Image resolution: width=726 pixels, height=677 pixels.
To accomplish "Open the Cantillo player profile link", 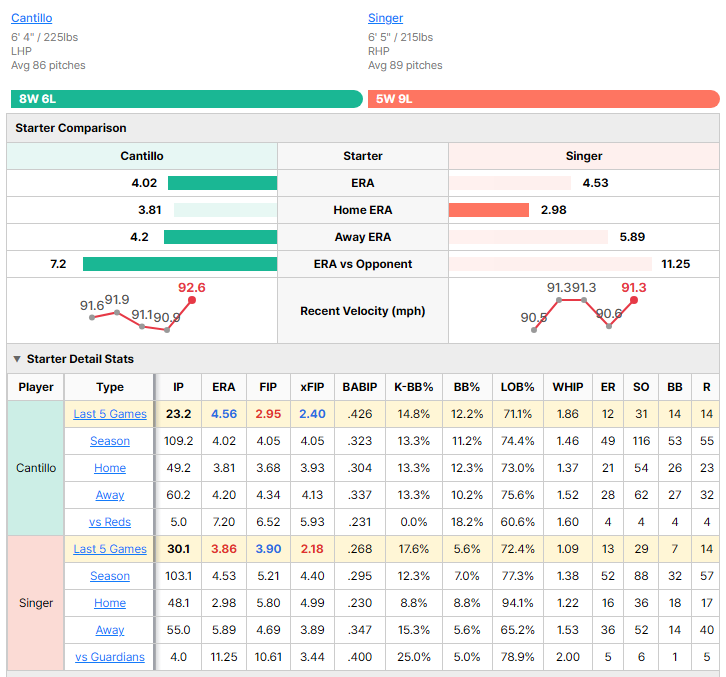I will [x=31, y=18].
